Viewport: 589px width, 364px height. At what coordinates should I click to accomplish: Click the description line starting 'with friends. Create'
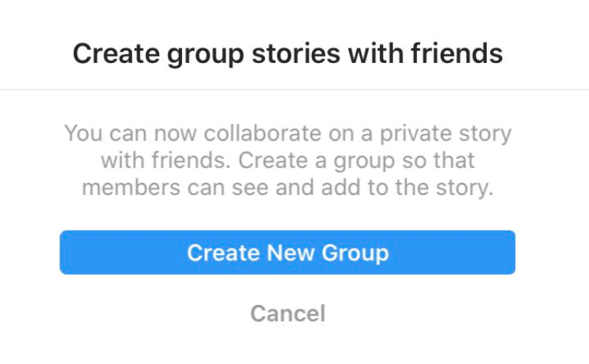(288, 160)
